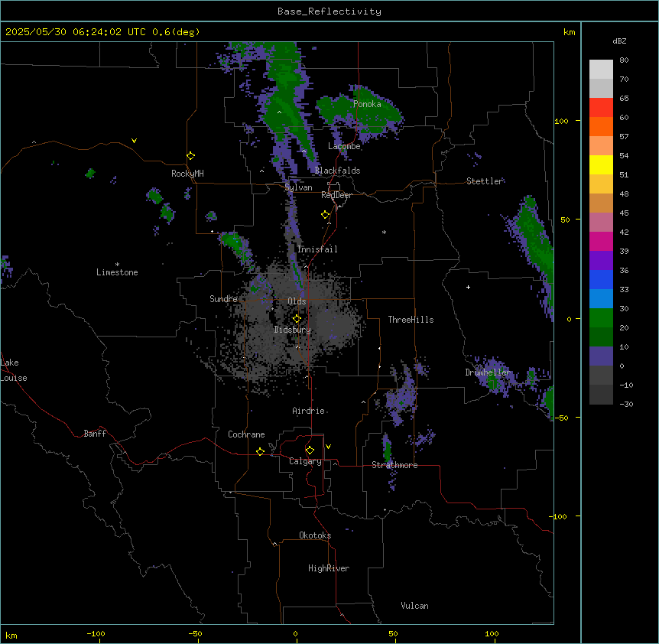Click the HighRiver town label

329,568
